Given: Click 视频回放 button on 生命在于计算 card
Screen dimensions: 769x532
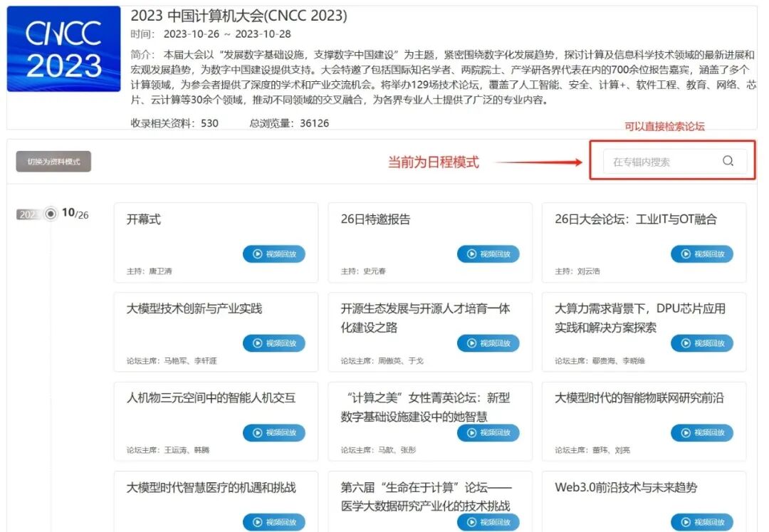Looking at the screenshot, I should 488,522.
